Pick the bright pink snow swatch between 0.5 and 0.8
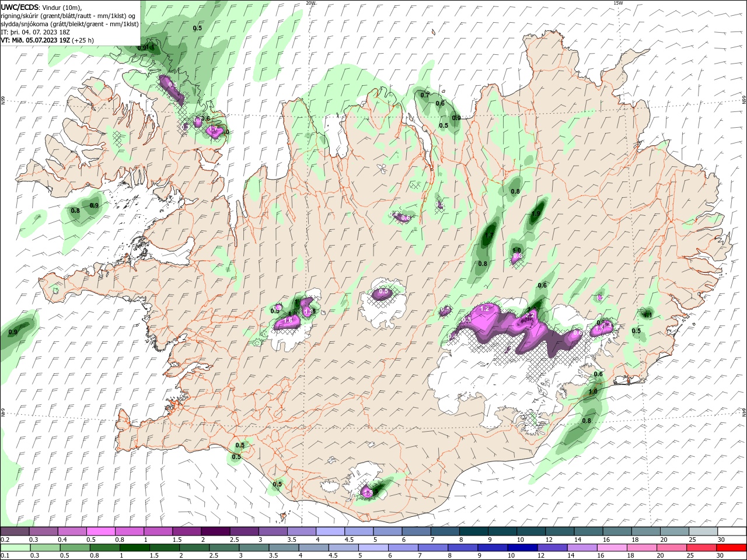This screenshot has width=747, height=560. pyautogui.click(x=101, y=531)
